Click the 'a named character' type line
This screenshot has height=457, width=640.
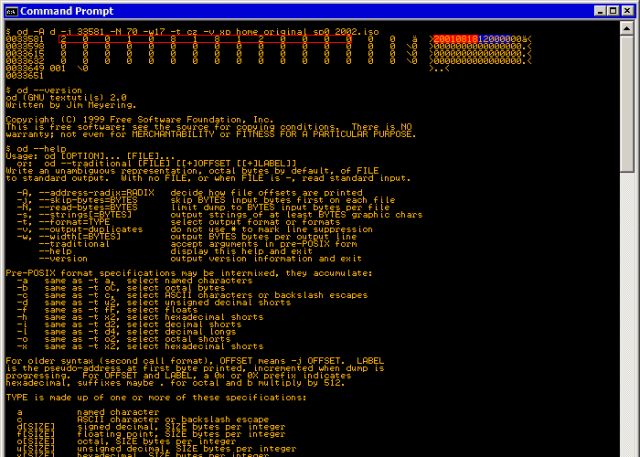pos(88,412)
